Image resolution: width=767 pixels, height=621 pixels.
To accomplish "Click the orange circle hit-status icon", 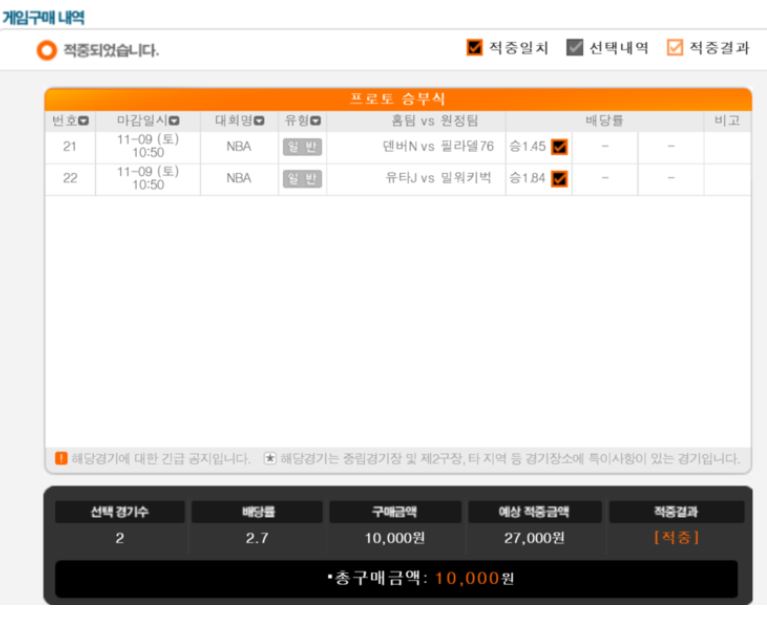I will [x=47, y=50].
